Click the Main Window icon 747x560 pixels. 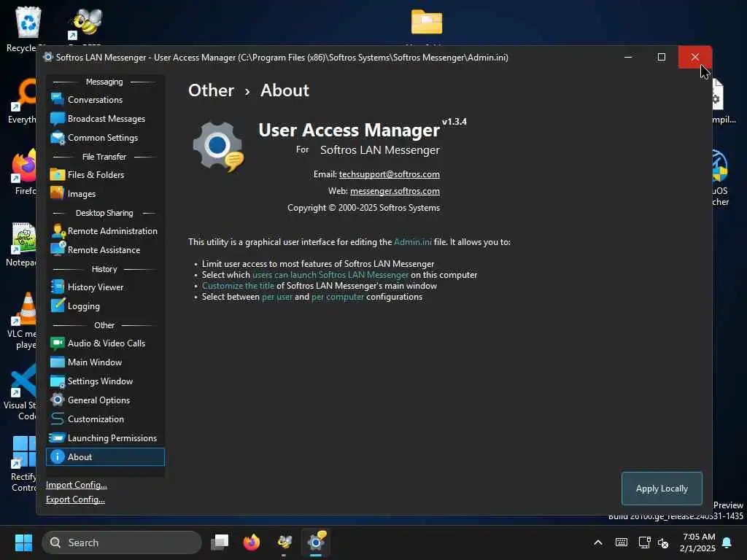pos(57,362)
